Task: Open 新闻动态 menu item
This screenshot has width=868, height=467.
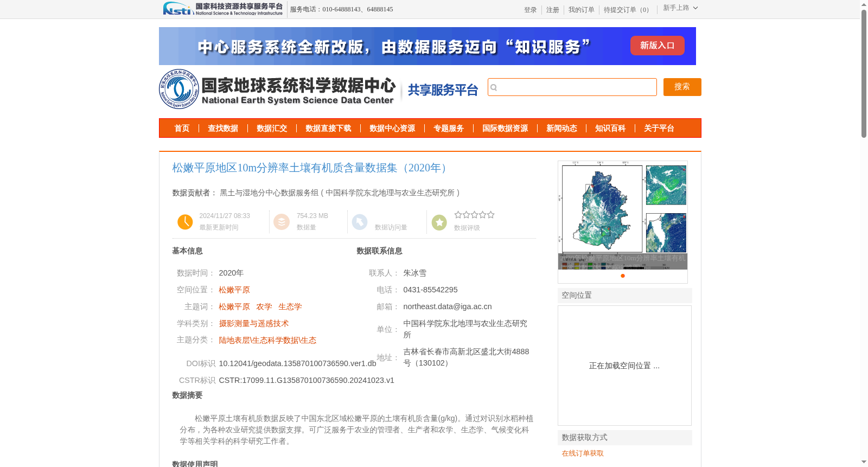Action: (561, 129)
